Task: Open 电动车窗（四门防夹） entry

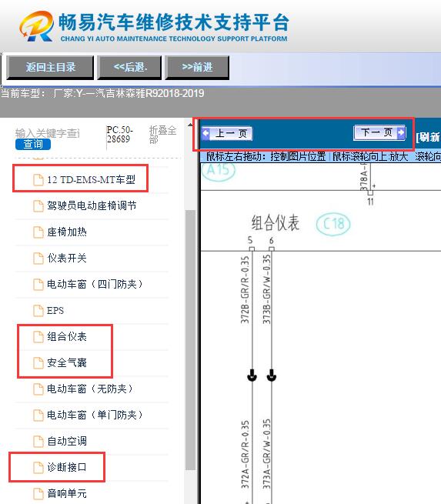Action: coord(95,284)
